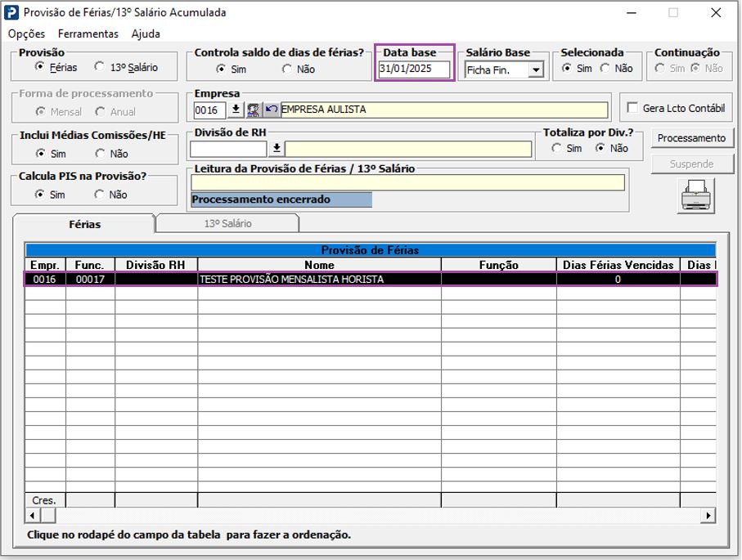The image size is (742, 560).
Task: Select the TESTE PROVISÃO MENSALISTA HORISTA row
Action: pos(291,280)
